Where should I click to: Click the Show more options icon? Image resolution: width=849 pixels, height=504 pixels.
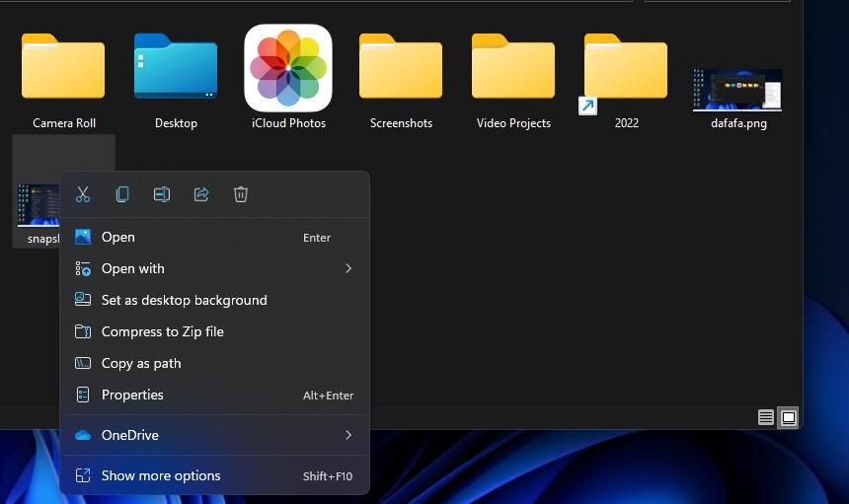tap(83, 475)
